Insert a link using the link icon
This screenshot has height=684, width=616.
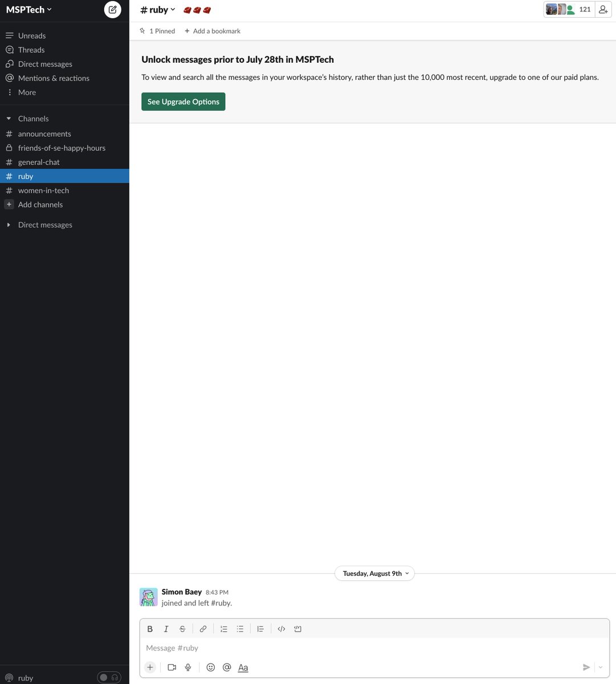click(203, 629)
